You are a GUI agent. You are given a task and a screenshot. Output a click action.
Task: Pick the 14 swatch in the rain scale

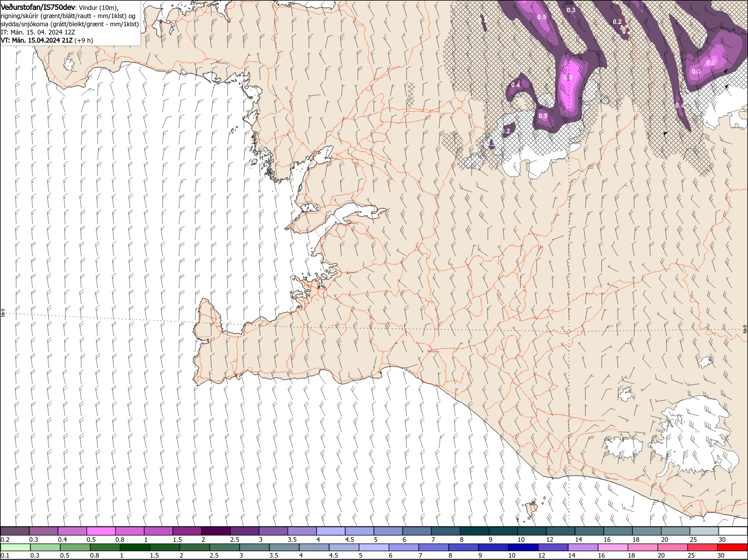click(x=583, y=548)
